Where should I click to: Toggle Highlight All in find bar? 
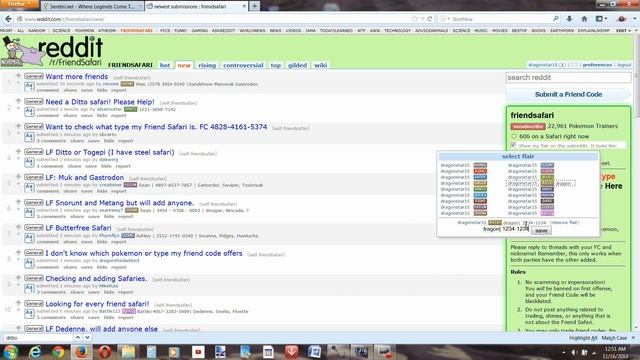click(583, 338)
